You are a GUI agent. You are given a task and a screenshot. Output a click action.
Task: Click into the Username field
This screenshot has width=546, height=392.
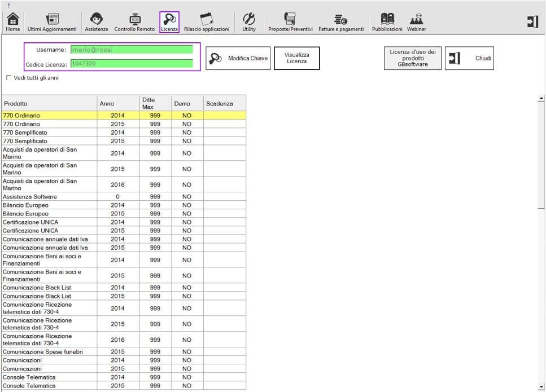click(x=132, y=50)
